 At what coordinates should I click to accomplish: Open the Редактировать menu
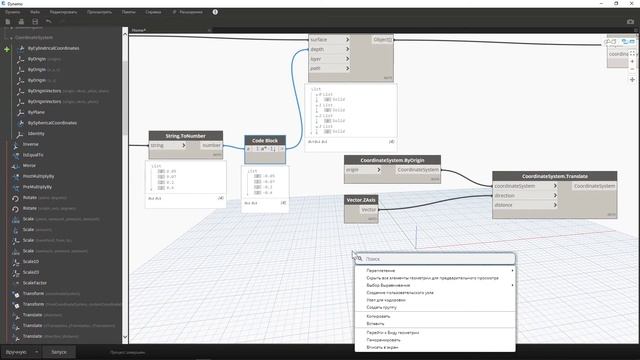click(x=63, y=12)
